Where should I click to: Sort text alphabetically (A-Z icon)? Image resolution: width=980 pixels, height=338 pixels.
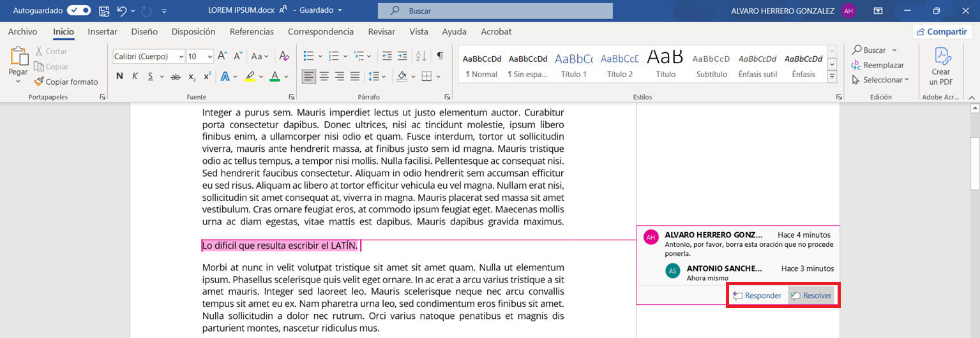pyautogui.click(x=421, y=56)
